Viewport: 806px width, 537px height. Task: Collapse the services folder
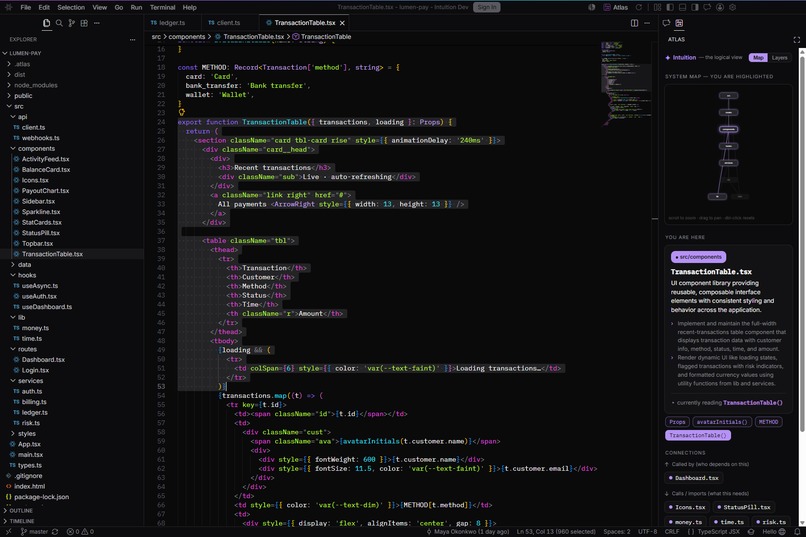tap(30, 381)
